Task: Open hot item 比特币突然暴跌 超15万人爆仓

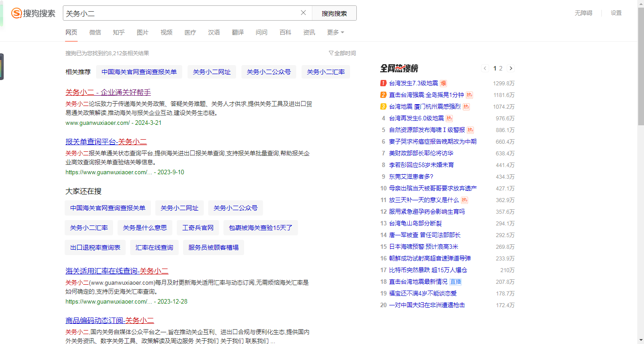Action: 428,270
